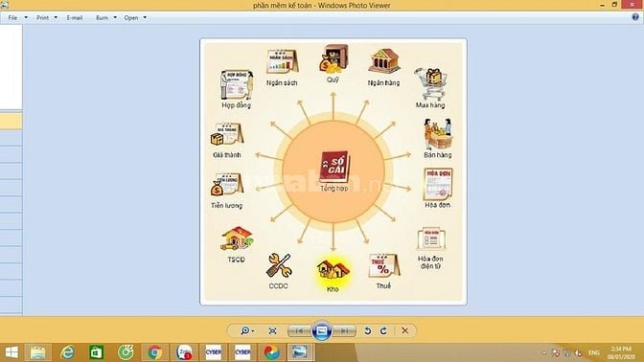The image size is (644, 362).
Task: Launch Google Chrome from the taskbar
Action: 155,352
